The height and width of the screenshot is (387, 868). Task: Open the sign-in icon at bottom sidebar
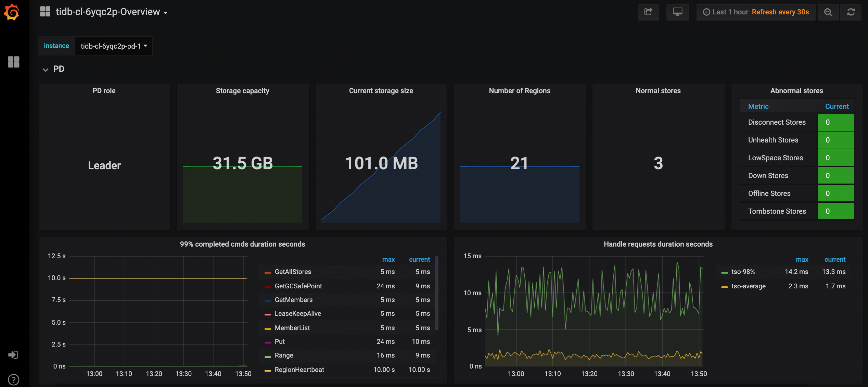(13, 355)
